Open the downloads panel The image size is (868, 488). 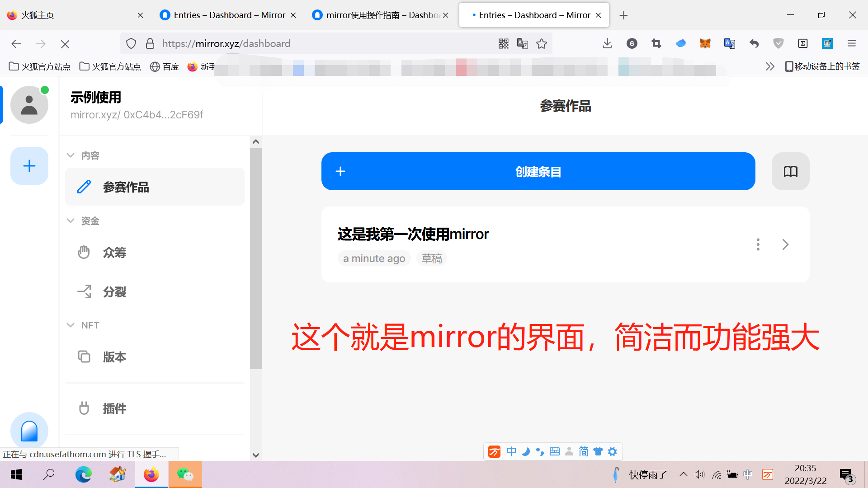(x=607, y=43)
